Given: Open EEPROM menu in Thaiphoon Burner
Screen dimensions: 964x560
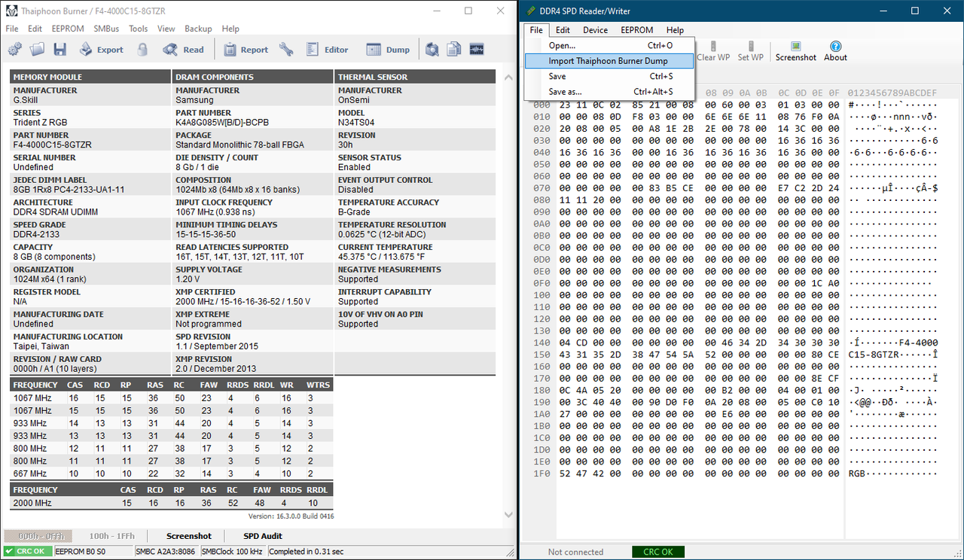Looking at the screenshot, I should (x=68, y=29).
